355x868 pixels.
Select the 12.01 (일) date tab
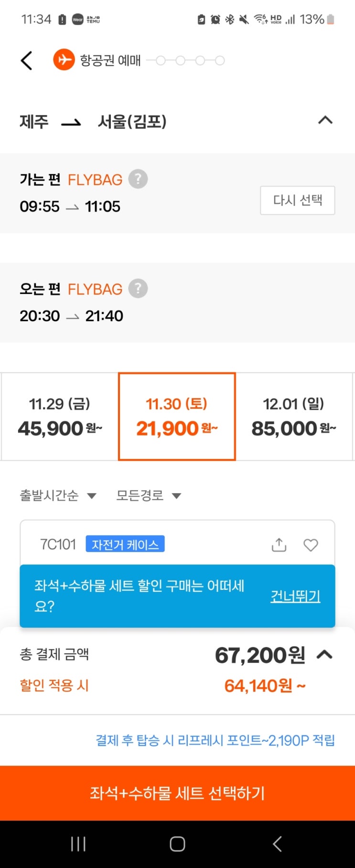click(x=294, y=416)
